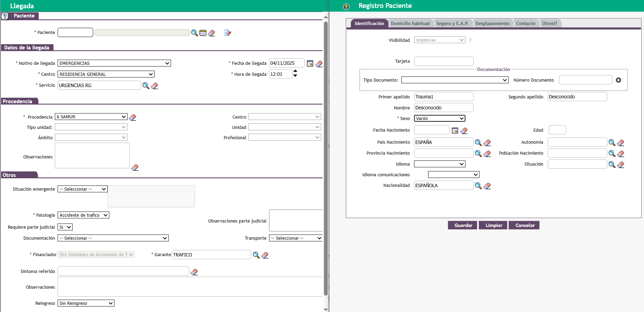Open the Sexo dropdown
Viewport: 644px width, 312px height.
pyautogui.click(x=439, y=119)
